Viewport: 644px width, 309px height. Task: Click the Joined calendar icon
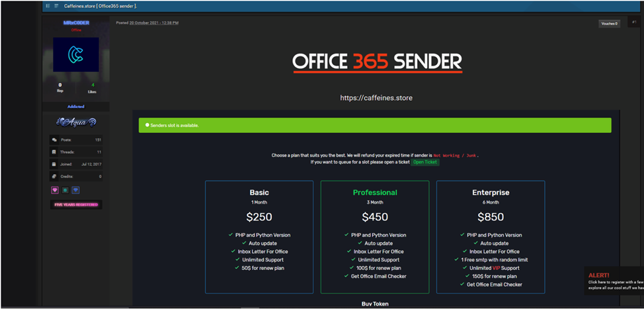[x=54, y=164]
